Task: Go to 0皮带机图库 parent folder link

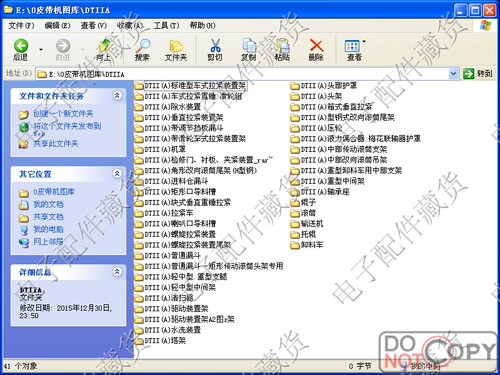Action: click(54, 192)
